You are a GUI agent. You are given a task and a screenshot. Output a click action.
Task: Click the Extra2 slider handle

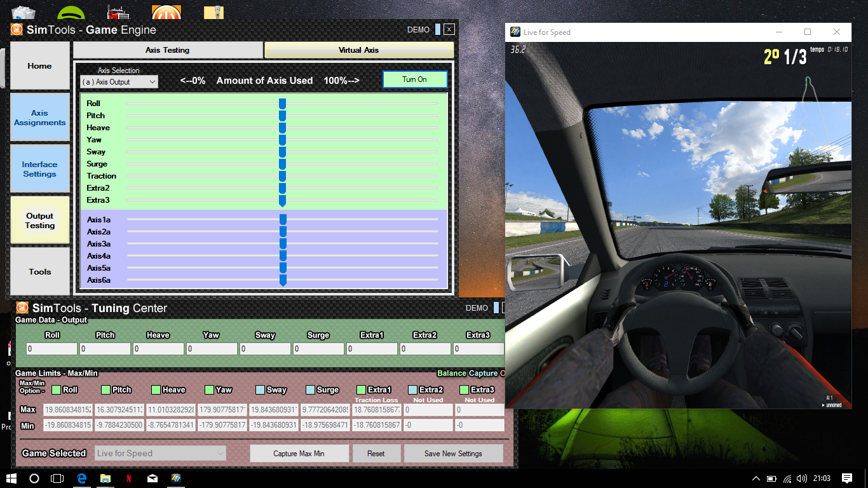[x=282, y=188]
